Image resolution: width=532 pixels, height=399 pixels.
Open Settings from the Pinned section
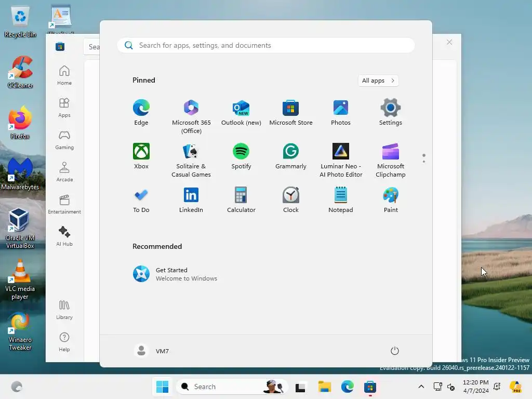pyautogui.click(x=391, y=113)
